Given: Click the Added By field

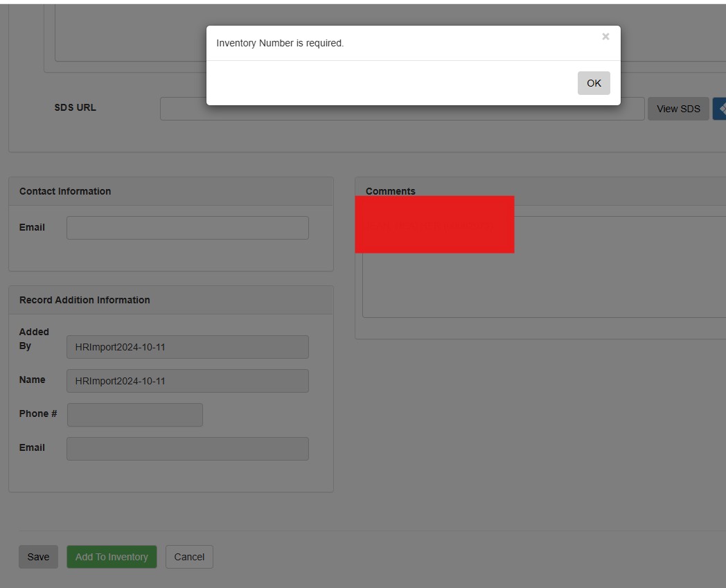Looking at the screenshot, I should 188,347.
